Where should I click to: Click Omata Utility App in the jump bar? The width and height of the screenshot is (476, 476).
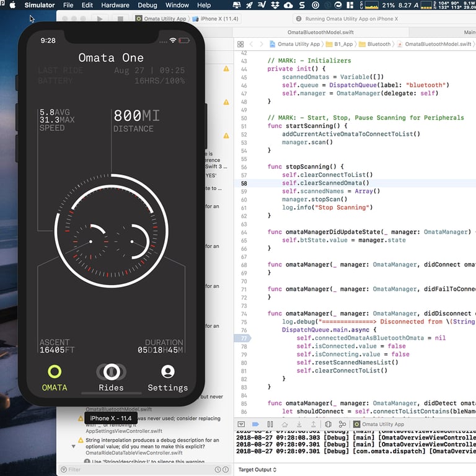click(x=295, y=45)
